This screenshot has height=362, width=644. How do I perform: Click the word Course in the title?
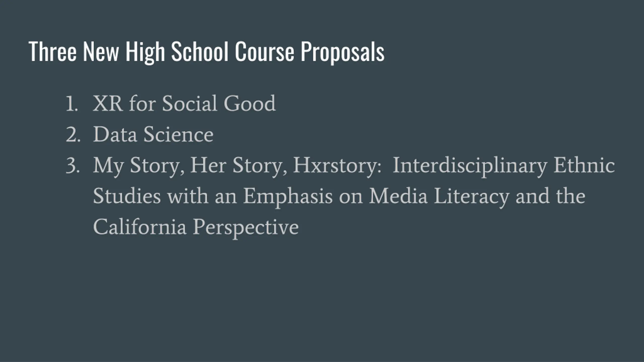pyautogui.click(x=264, y=51)
